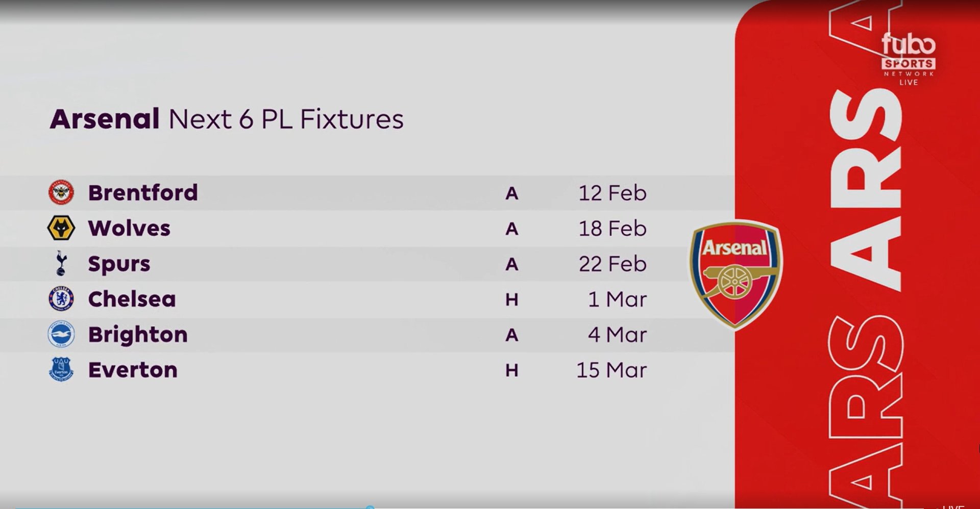This screenshot has height=509, width=980.
Task: Click the Wolves team name
Action: click(129, 228)
